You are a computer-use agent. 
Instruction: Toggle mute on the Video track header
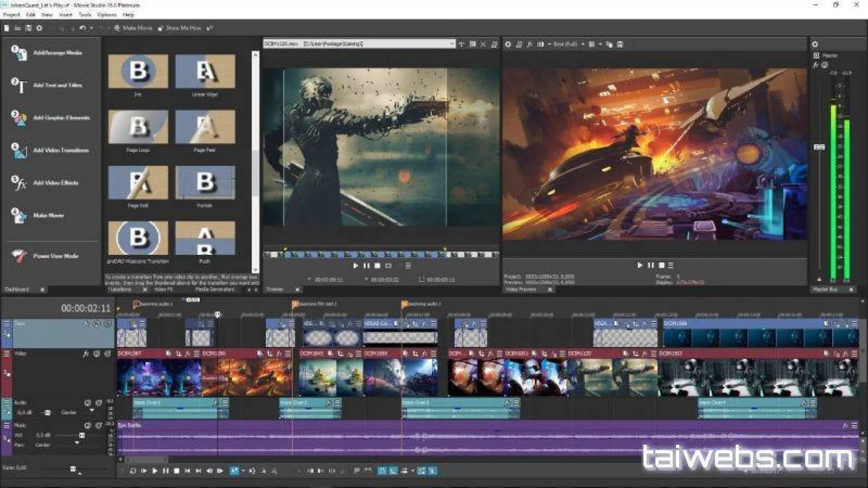96,354
